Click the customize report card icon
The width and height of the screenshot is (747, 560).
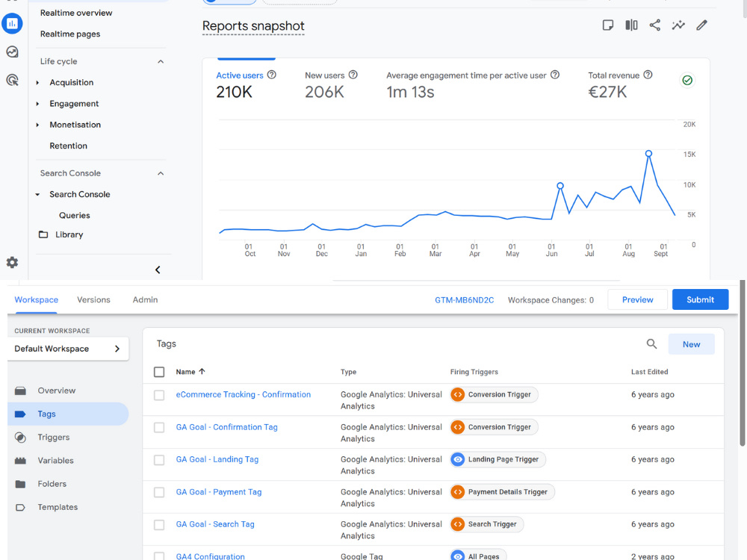click(608, 25)
